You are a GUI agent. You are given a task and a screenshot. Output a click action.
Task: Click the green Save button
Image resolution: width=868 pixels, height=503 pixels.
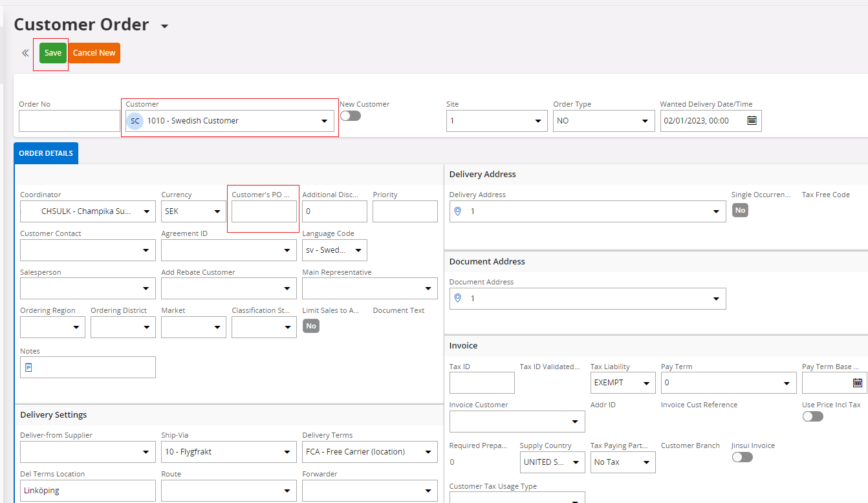pos(53,53)
